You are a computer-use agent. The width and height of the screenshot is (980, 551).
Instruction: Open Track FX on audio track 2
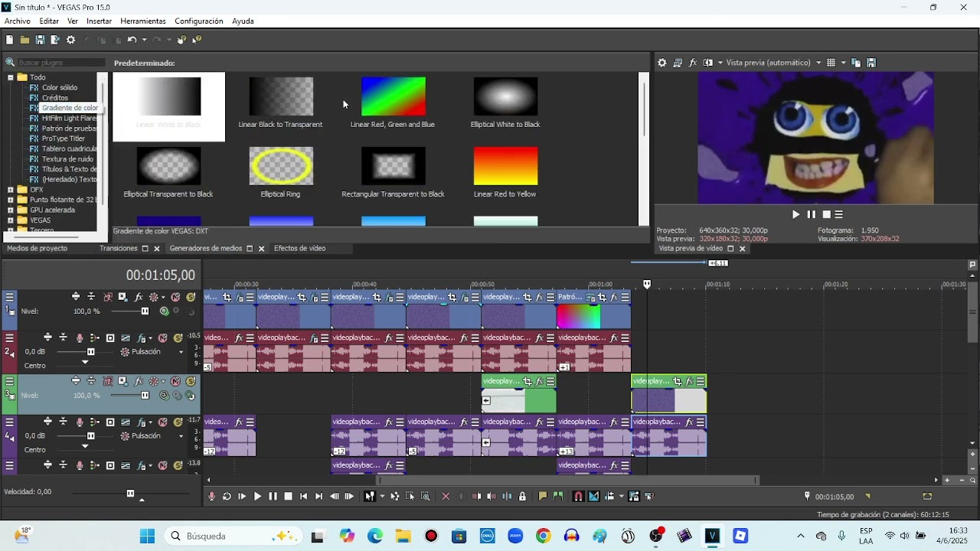[142, 338]
